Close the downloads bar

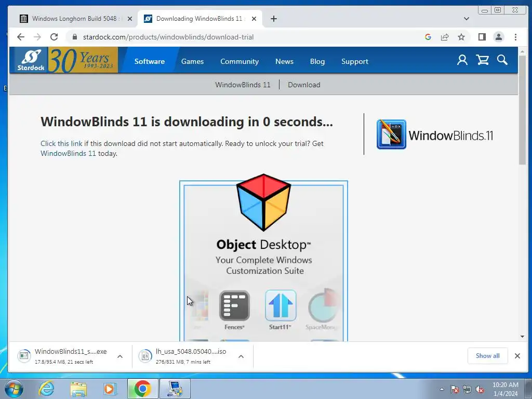point(517,356)
